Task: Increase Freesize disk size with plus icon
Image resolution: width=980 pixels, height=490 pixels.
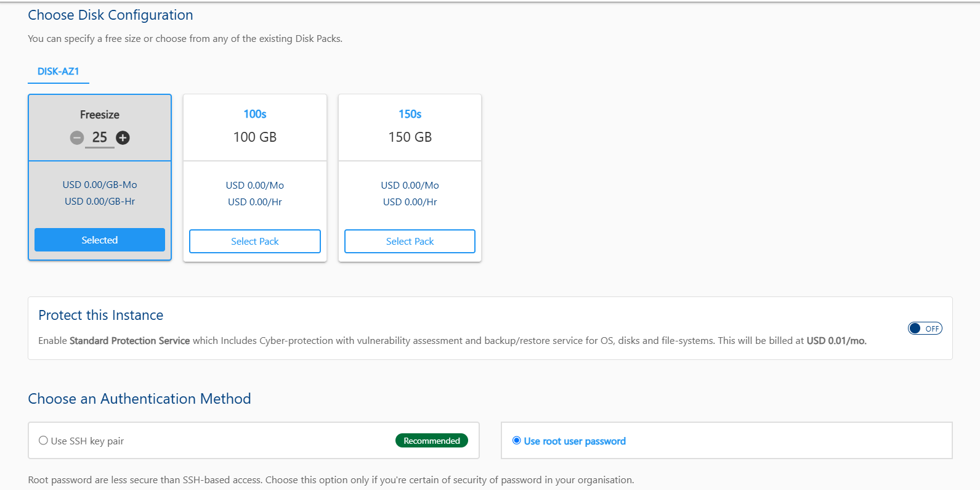Action: click(x=123, y=137)
